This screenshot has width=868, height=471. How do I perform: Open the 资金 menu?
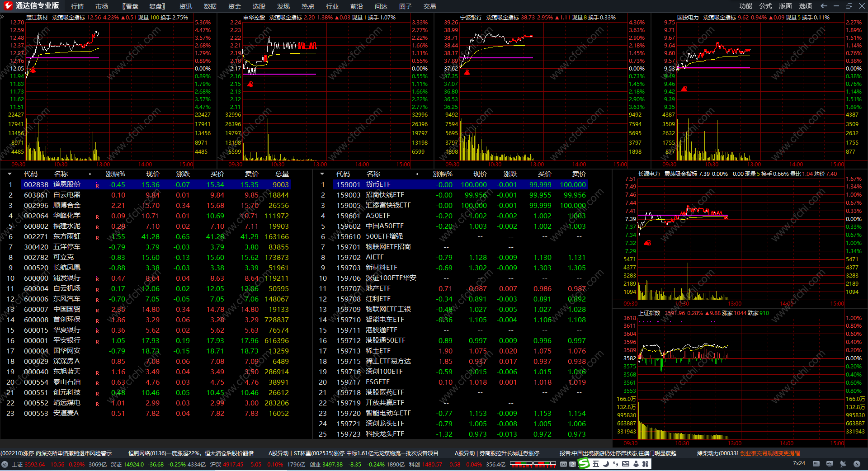[235, 6]
